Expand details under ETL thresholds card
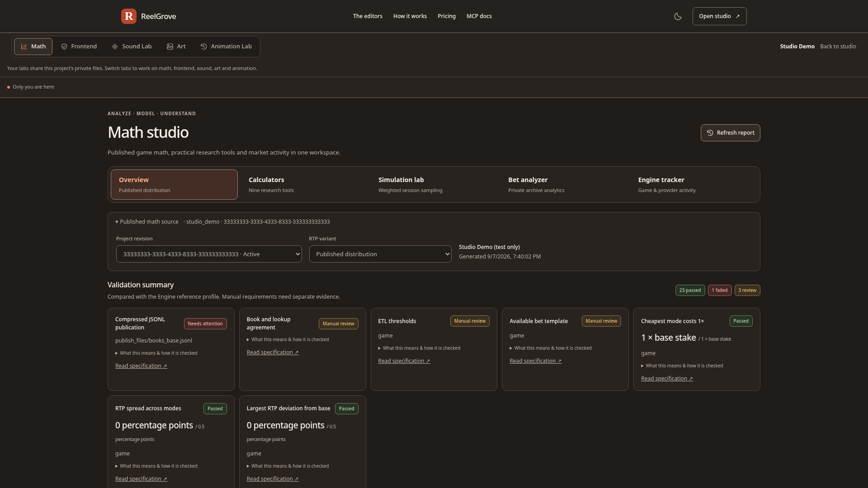868x488 pixels. coord(419,348)
